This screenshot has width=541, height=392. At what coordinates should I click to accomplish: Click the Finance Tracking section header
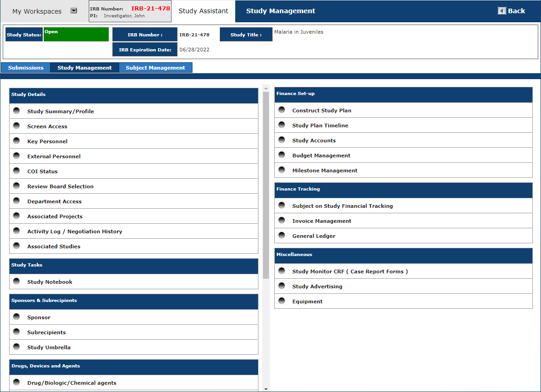coord(403,190)
